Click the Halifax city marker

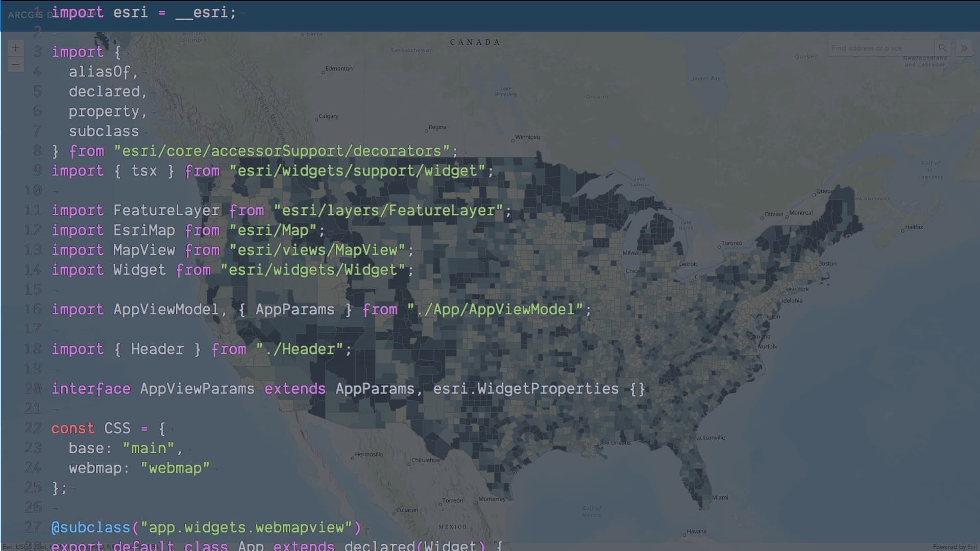point(902,231)
